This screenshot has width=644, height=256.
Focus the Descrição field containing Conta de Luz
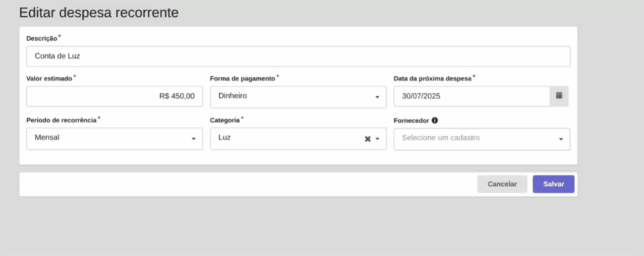(297, 57)
